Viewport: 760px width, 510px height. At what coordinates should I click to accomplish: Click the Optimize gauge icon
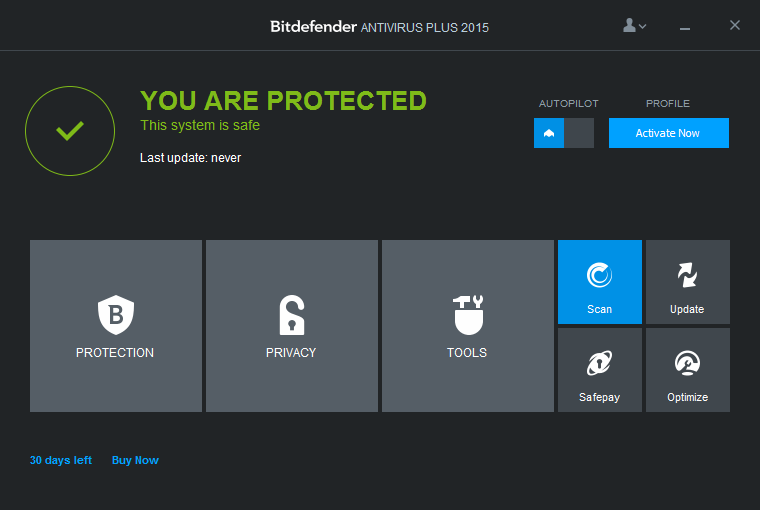coord(687,363)
